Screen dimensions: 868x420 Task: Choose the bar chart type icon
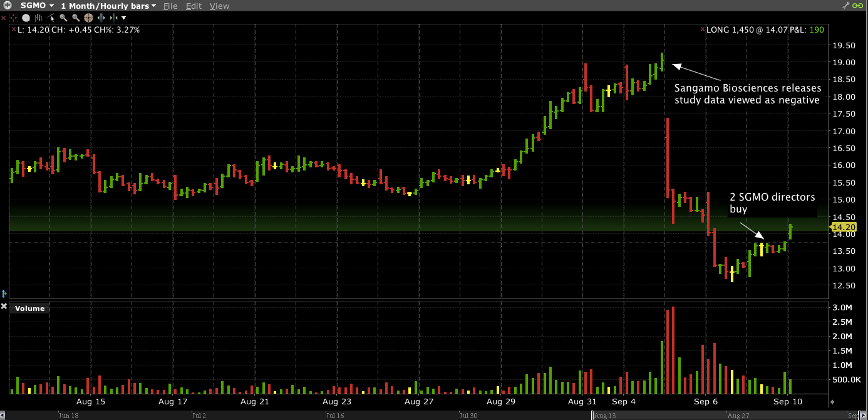(39, 18)
